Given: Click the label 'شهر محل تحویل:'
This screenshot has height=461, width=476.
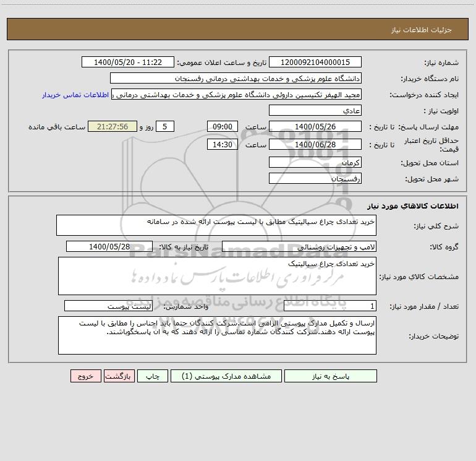Looking at the screenshot, I should (432, 179).
